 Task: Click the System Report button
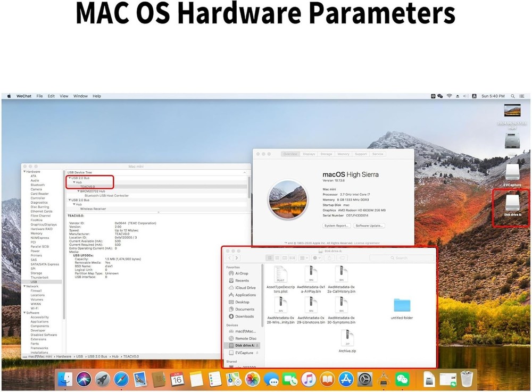coord(336,226)
